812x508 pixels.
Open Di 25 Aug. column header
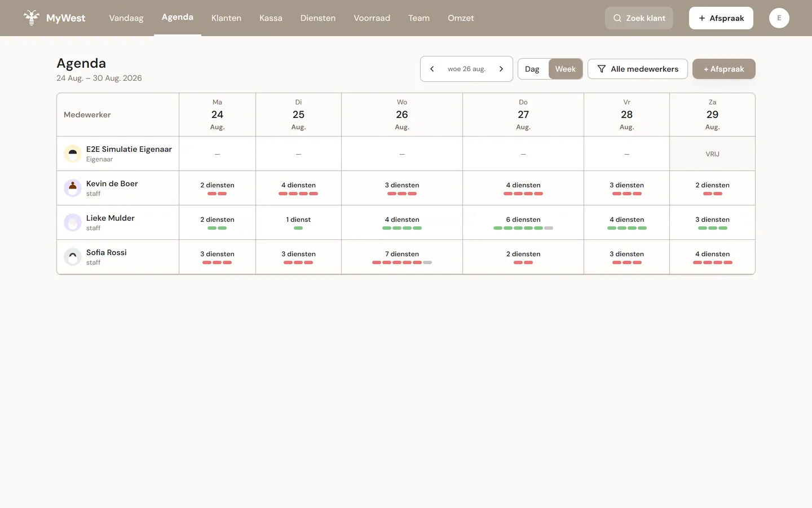(x=298, y=115)
